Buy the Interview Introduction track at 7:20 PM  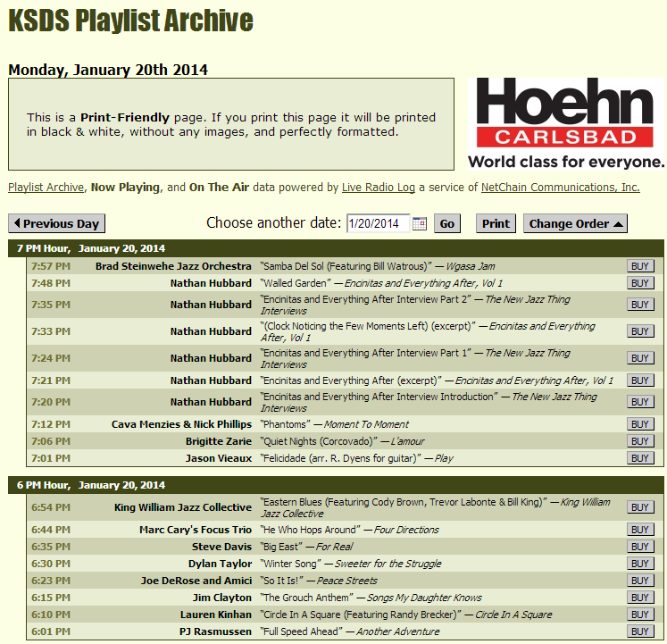[640, 402]
